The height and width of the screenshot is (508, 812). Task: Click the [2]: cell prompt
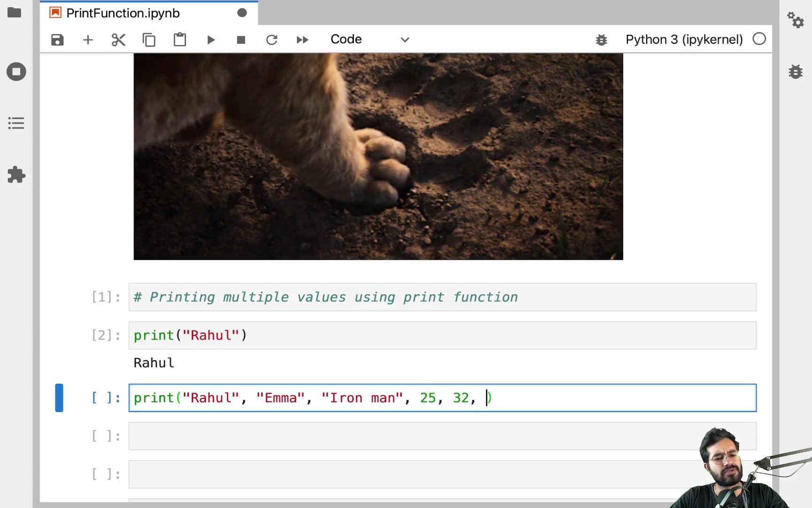[x=106, y=335]
